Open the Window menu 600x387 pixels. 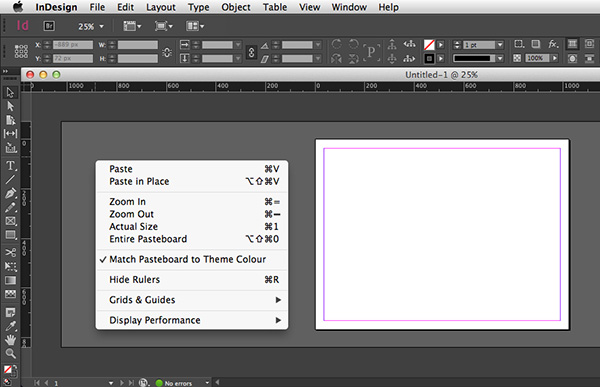coord(349,7)
